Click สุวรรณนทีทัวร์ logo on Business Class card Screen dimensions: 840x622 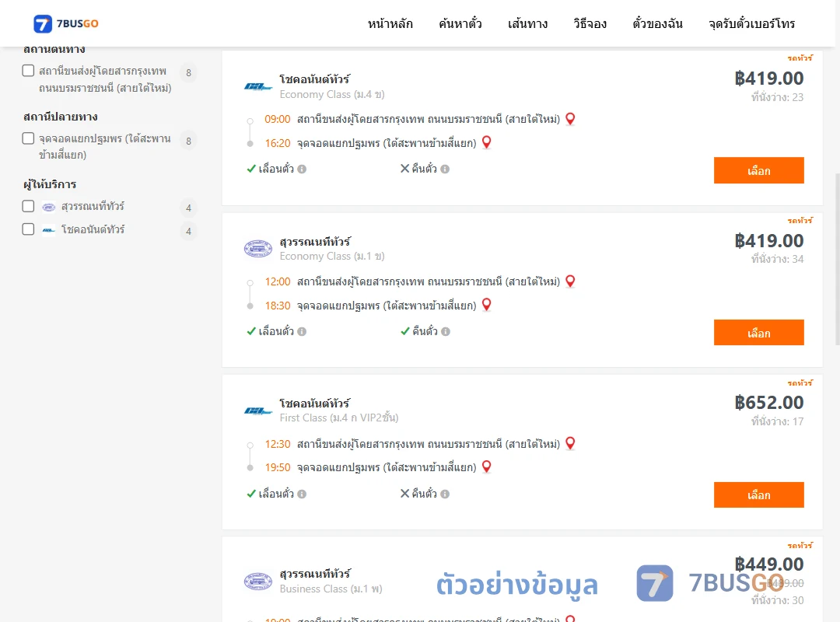tap(258, 582)
